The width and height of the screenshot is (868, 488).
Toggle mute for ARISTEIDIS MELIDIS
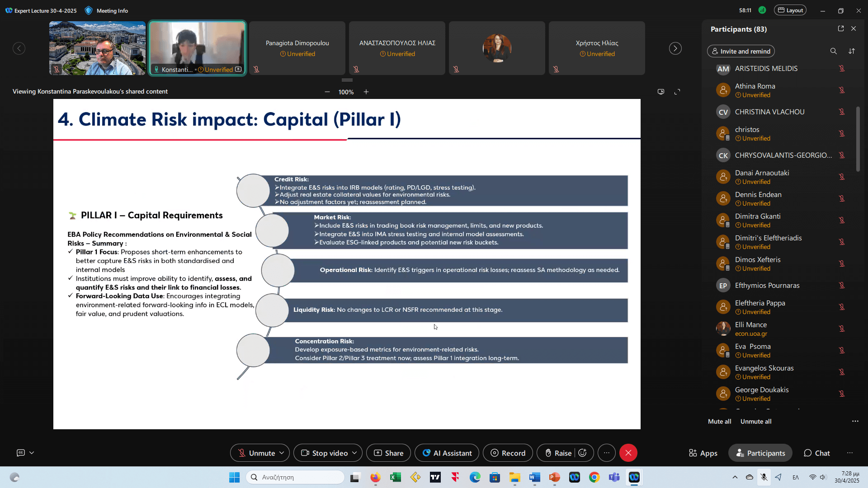(x=842, y=68)
